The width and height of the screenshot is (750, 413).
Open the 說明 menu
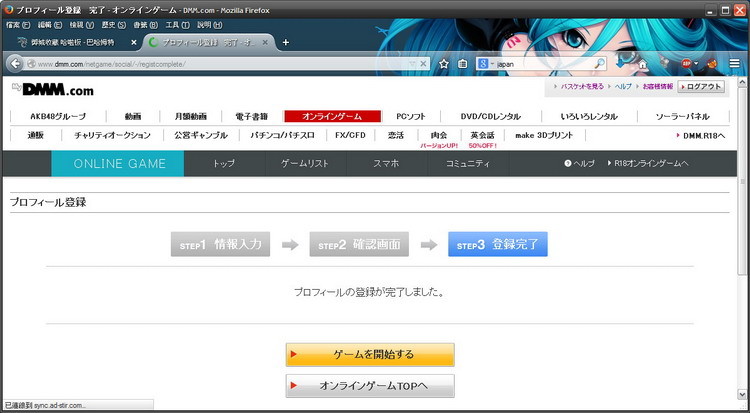point(210,25)
